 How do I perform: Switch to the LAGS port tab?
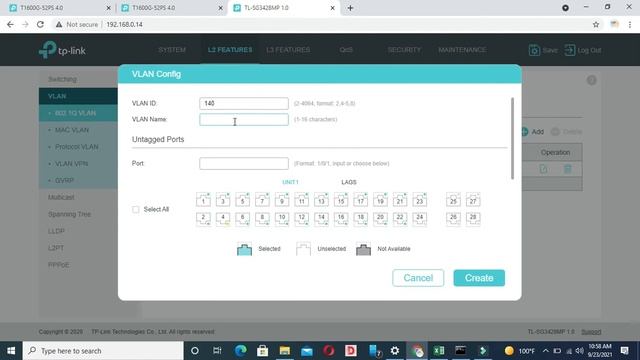coord(349,182)
